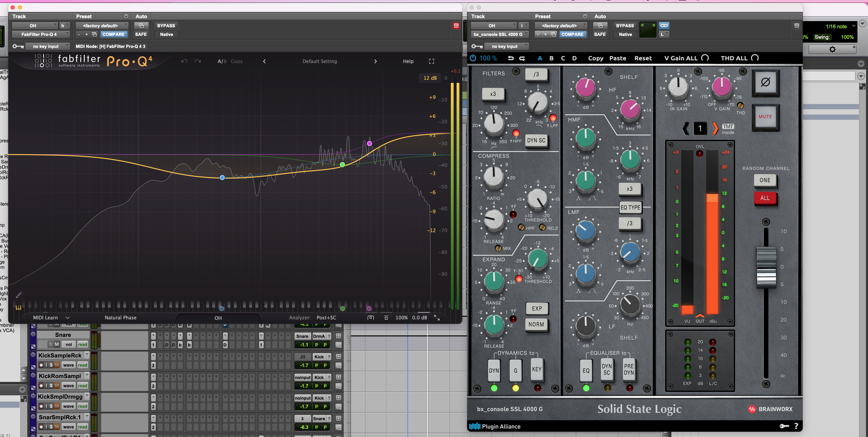Click the red ALL random channel button
This screenshot has height=437, width=868.
point(765,198)
